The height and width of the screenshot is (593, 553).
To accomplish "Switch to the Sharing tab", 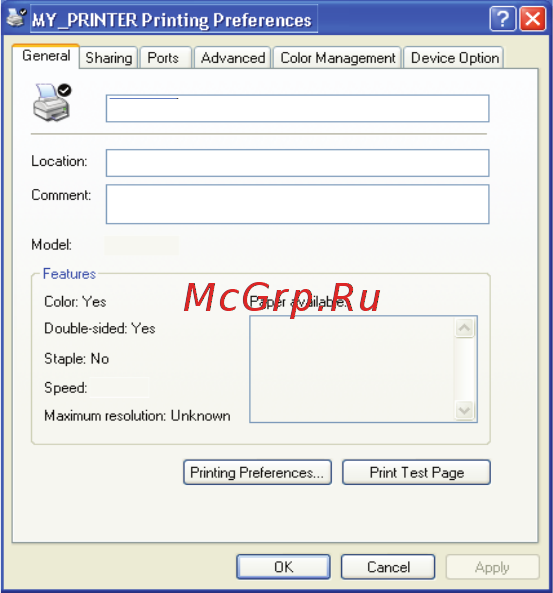I will (109, 58).
